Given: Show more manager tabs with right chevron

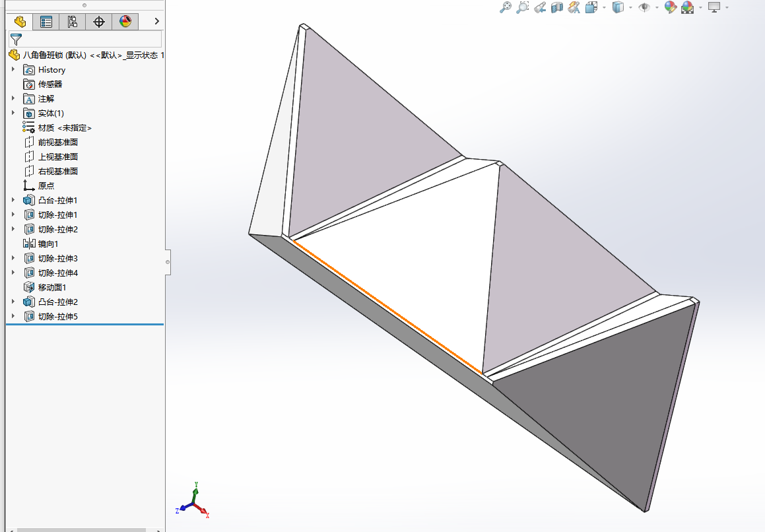Looking at the screenshot, I should (x=156, y=21).
